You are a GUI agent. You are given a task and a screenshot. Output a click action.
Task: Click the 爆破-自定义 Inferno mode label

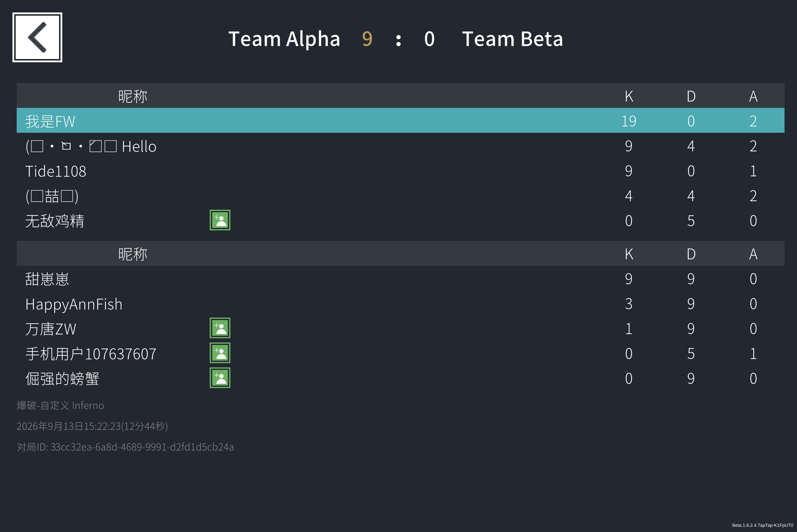pyautogui.click(x=60, y=405)
